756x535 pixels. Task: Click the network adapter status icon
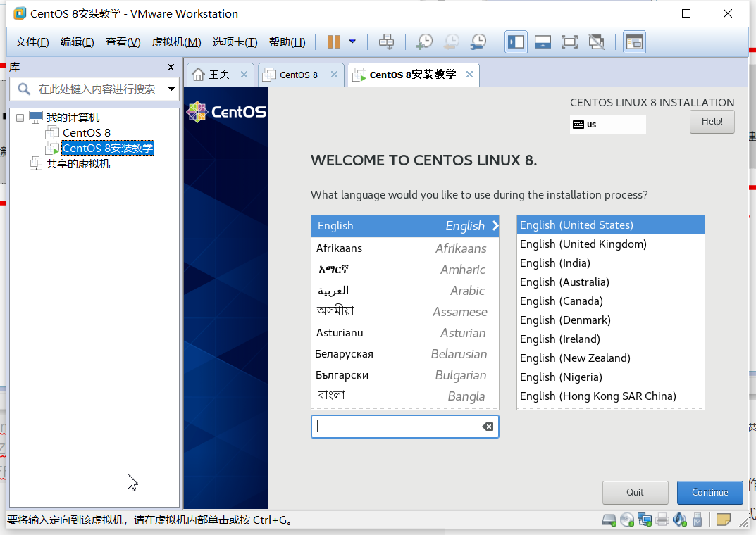[x=645, y=520]
